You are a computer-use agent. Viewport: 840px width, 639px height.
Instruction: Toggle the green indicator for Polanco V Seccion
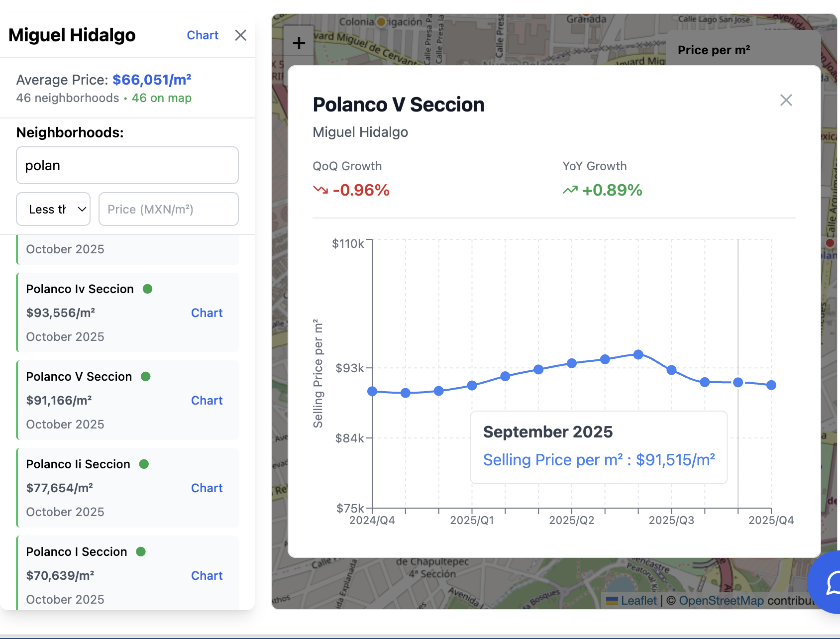[x=145, y=377]
